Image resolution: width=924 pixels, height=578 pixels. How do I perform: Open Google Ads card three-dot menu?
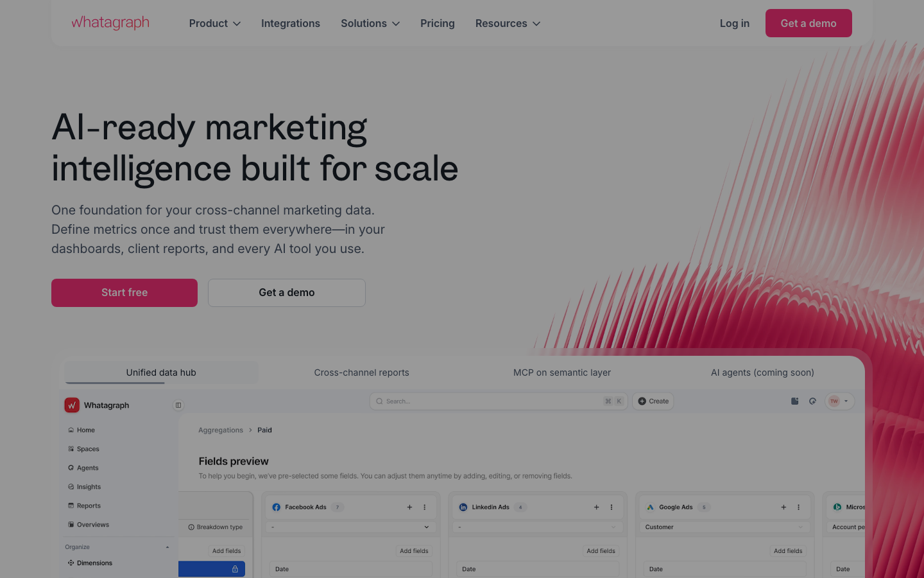click(x=799, y=507)
